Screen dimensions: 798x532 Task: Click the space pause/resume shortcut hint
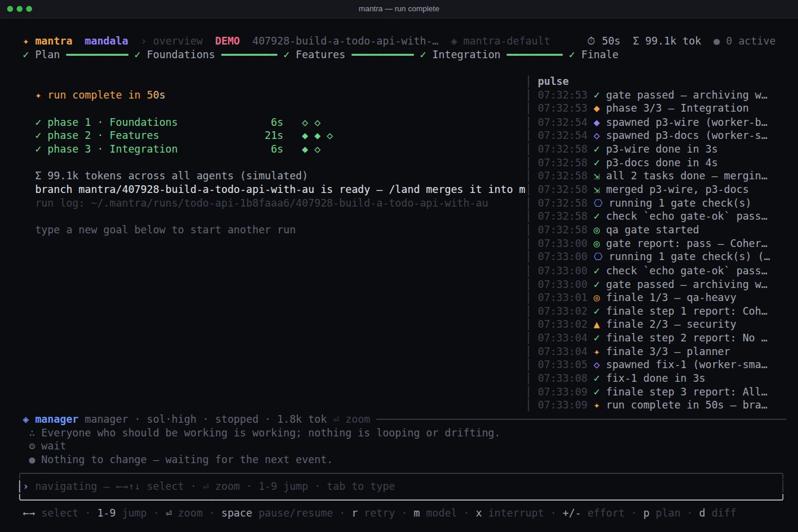click(277, 513)
